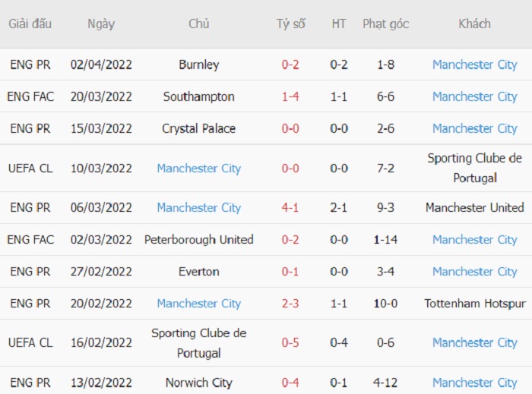Click Manchester City link in Burnley row
Viewport: 532px width, 394px height.
coord(474,65)
